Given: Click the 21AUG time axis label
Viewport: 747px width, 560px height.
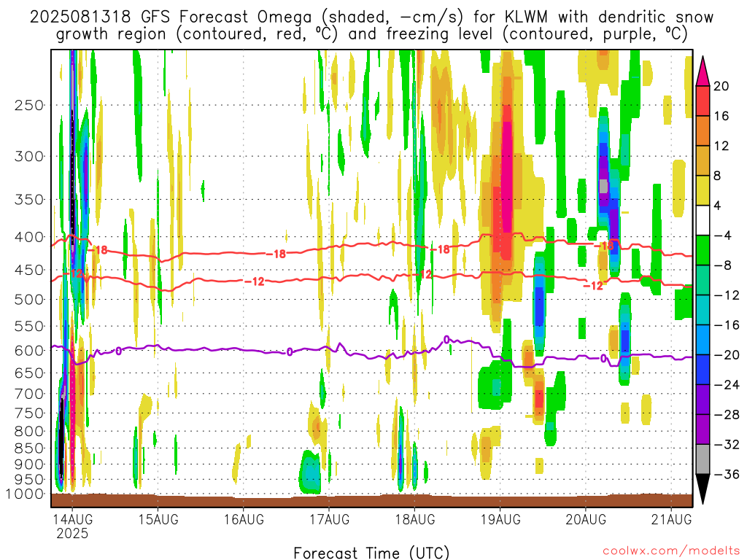Looking at the screenshot, I should (671, 519).
